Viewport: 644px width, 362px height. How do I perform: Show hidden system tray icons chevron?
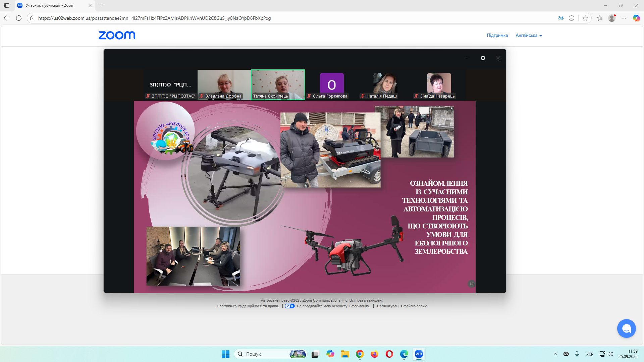click(555, 354)
